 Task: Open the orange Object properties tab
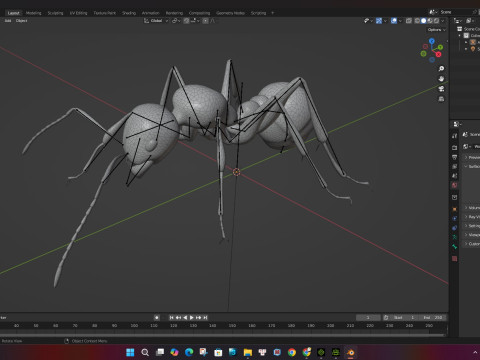454,209
